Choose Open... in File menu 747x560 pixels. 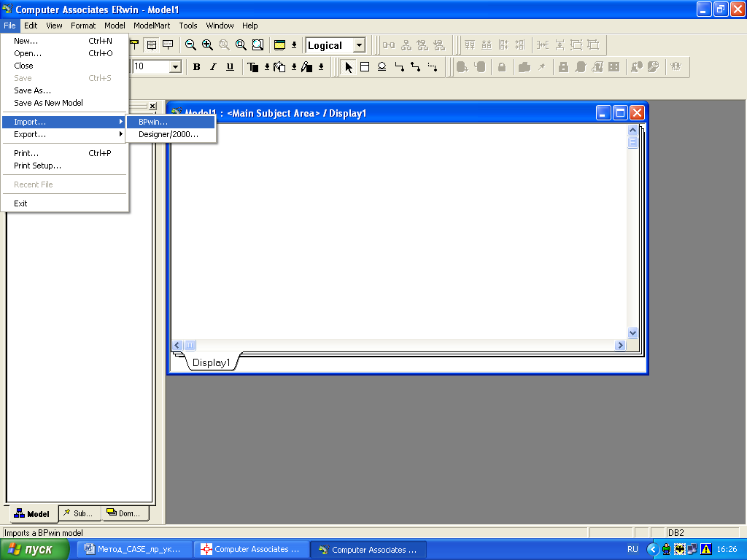click(64, 53)
